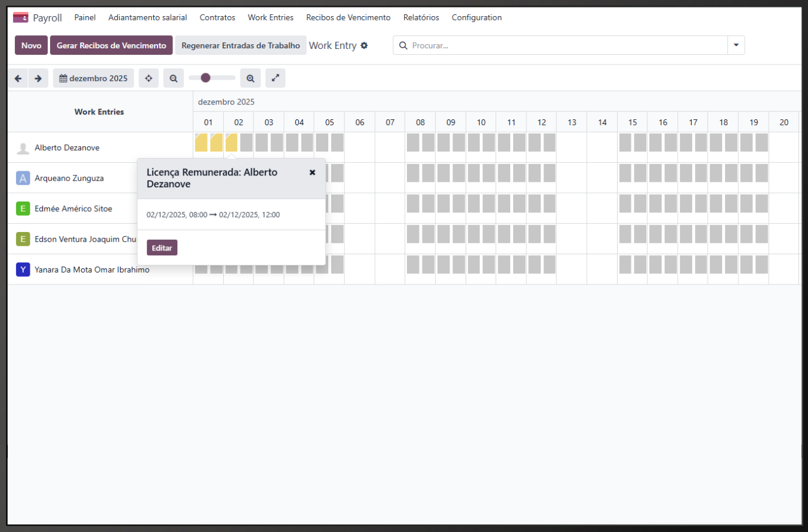Select Alberto Dezanove's first yellow work entry
Screen dimensions: 808x532
pos(201,143)
